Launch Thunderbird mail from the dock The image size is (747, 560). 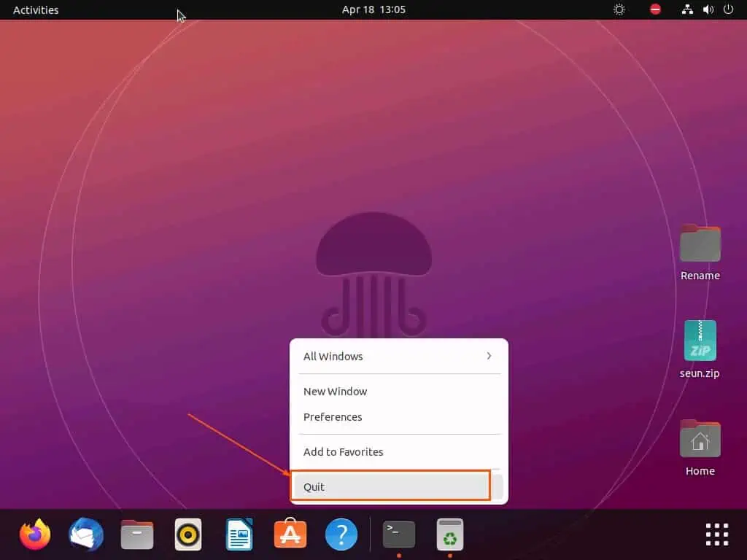86,534
